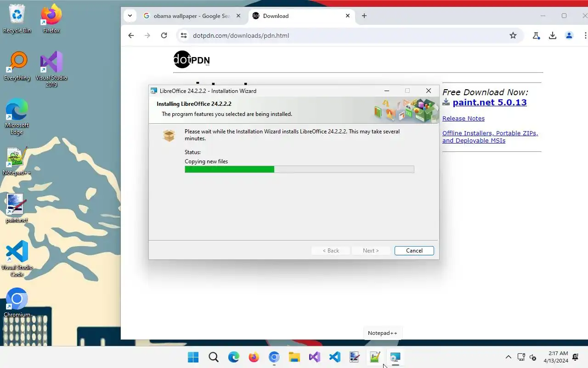Open Microsoft Edge from the taskbar
This screenshot has height=368, width=588.
click(234, 357)
